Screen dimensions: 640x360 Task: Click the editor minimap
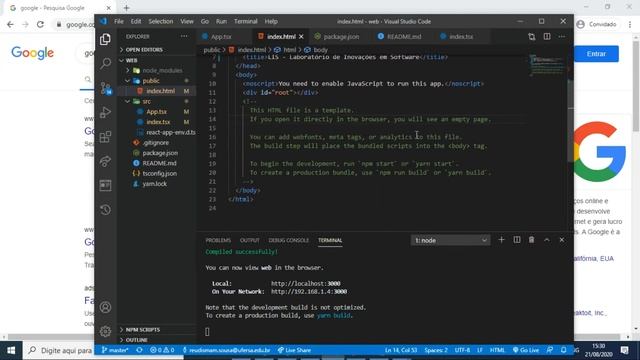[547, 65]
